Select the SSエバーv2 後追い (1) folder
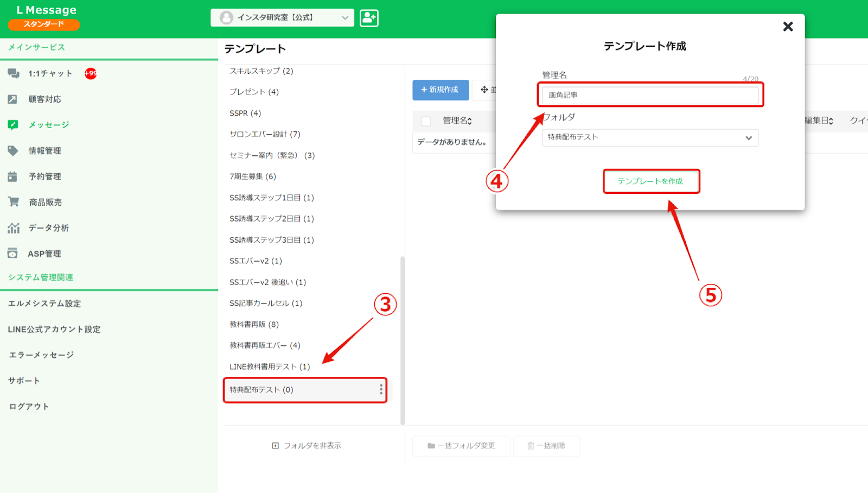 tap(267, 282)
